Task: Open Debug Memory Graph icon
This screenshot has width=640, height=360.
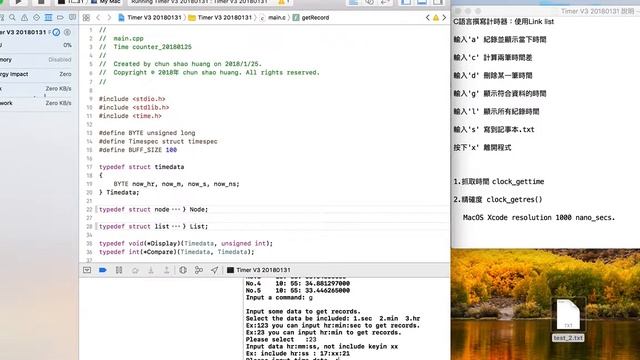Action: tap(199, 270)
